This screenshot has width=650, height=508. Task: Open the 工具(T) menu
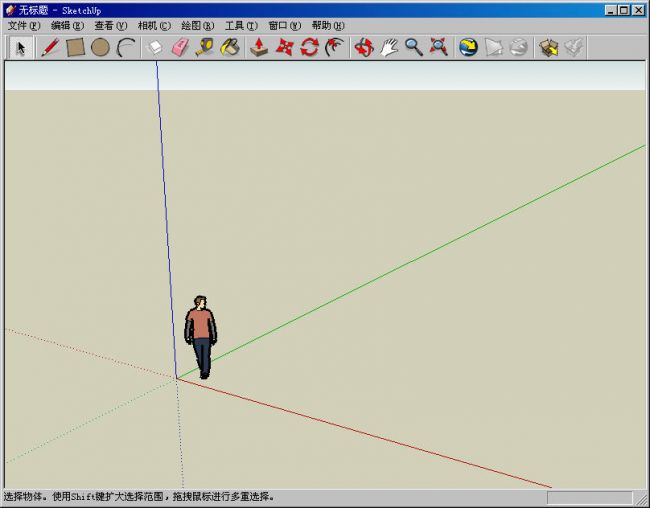click(241, 26)
